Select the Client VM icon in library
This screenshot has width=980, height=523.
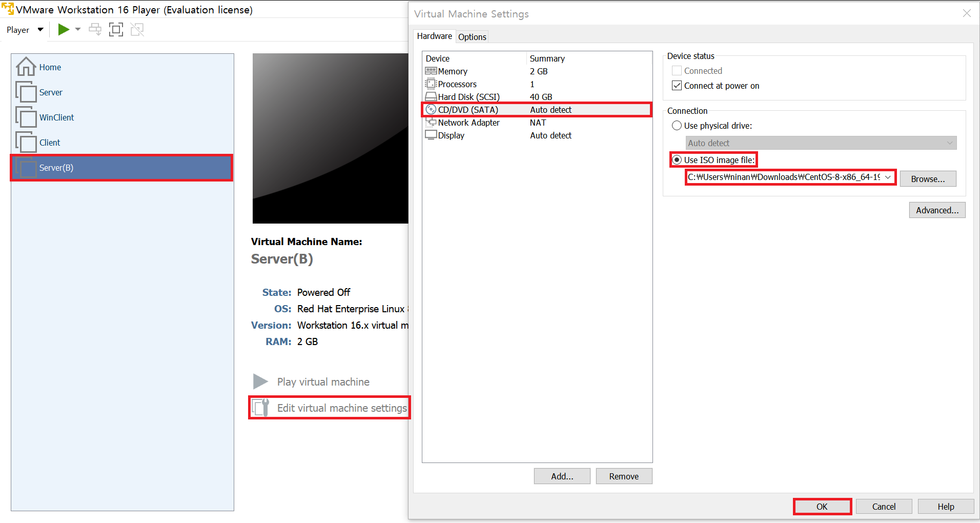click(x=26, y=142)
